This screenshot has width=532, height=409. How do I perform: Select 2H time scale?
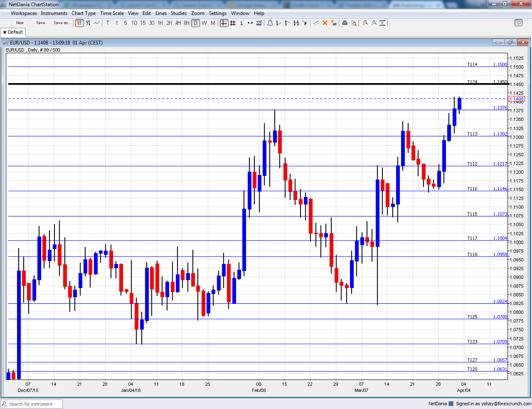tap(169, 23)
